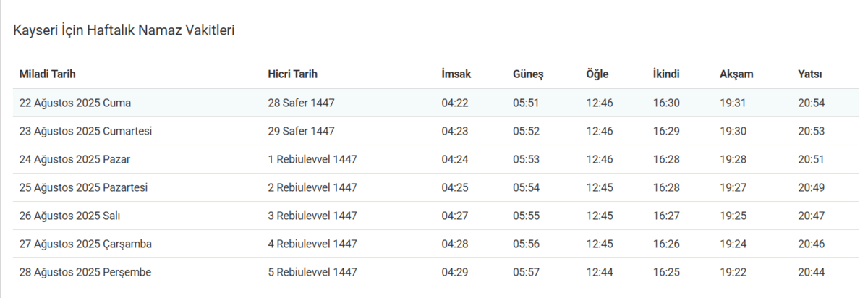Click the 04:22 İmsak time for Cuma
Image resolution: width=868 pixels, height=298 pixels.
point(455,103)
